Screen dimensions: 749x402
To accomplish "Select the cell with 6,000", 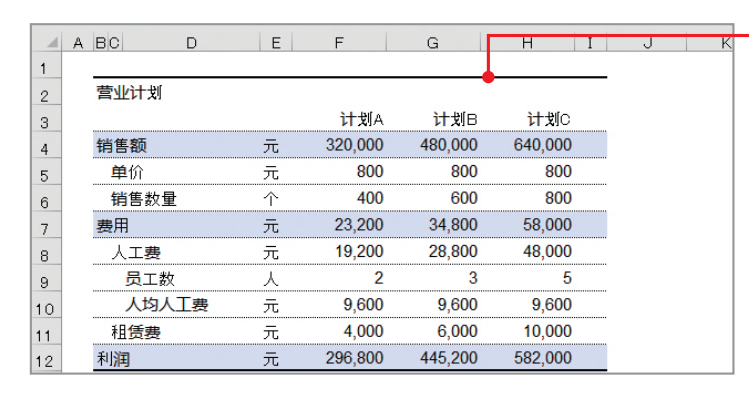I will tap(457, 331).
